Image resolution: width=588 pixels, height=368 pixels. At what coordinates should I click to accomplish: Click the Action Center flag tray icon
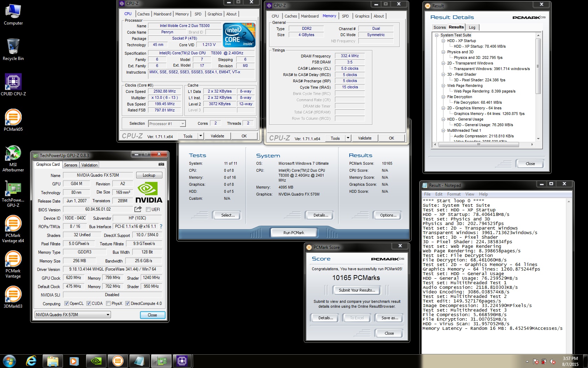click(535, 361)
